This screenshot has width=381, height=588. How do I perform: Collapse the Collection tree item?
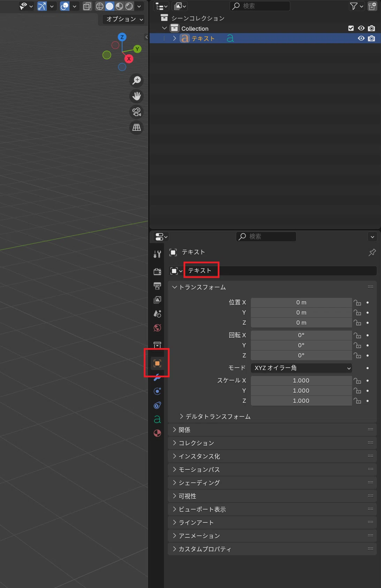coord(165,28)
